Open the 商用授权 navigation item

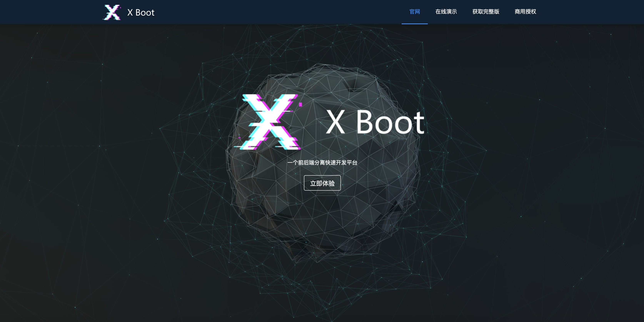click(x=525, y=12)
